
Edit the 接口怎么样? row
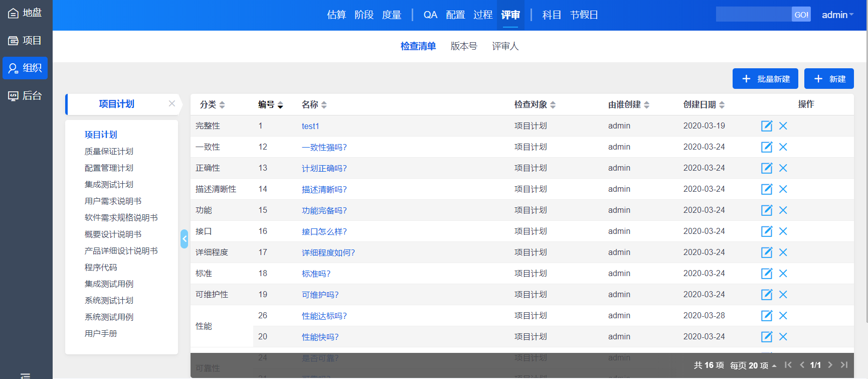coord(767,231)
